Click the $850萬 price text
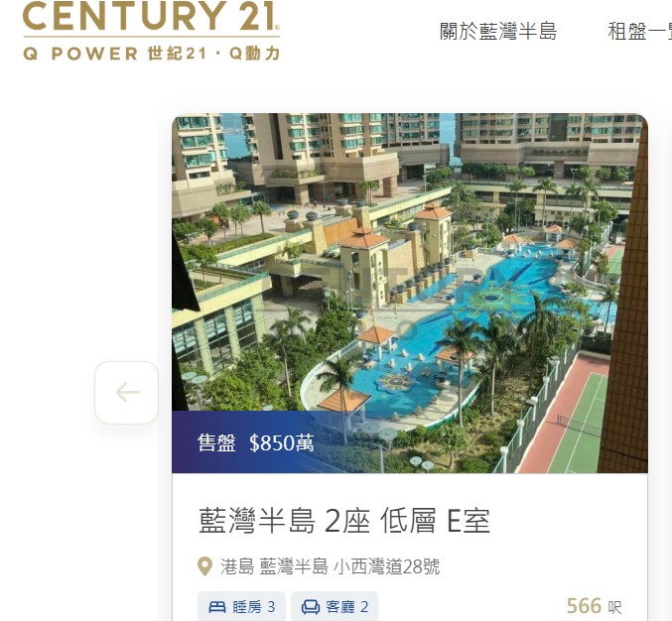The width and height of the screenshot is (672, 621). 282,442
